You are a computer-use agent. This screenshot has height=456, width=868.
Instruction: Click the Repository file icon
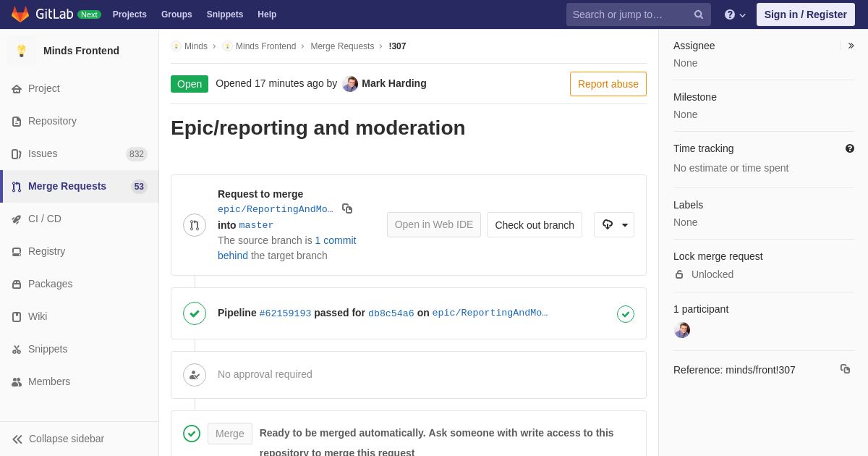click(x=17, y=122)
